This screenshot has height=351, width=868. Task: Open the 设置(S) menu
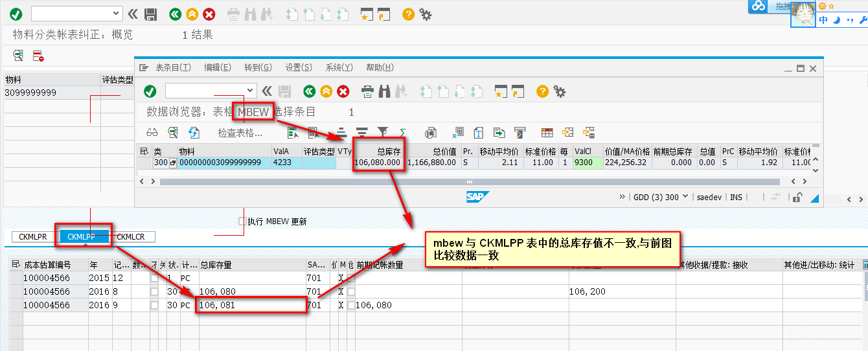[299, 67]
